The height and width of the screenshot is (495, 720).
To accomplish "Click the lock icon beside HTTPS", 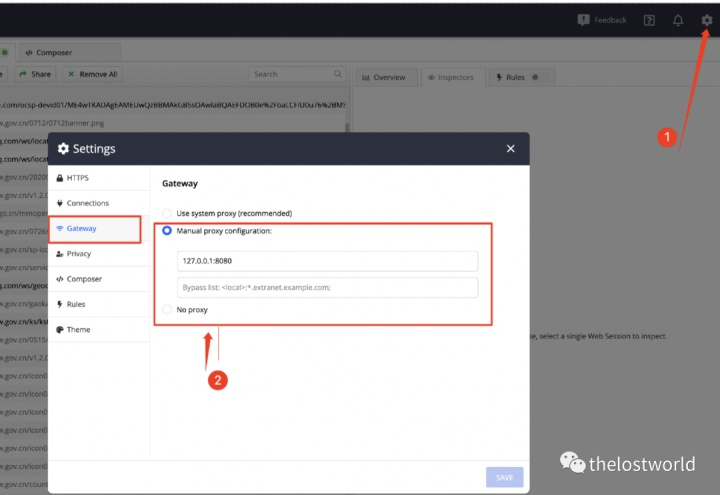I will point(60,178).
